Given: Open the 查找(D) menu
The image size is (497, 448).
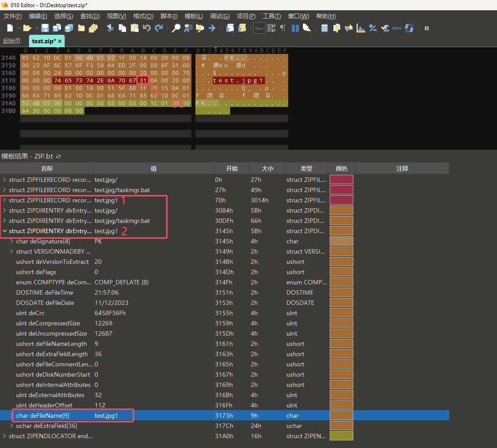Looking at the screenshot, I should 90,16.
